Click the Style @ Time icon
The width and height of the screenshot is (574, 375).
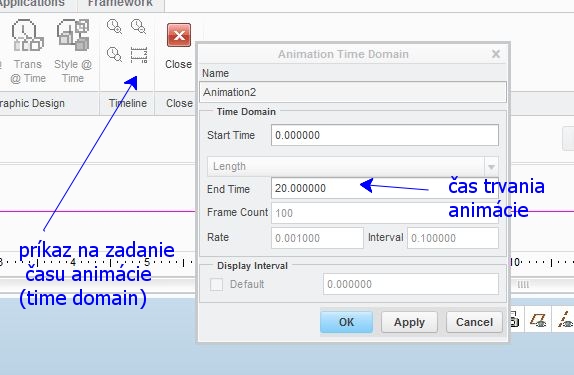pyautogui.click(x=73, y=35)
